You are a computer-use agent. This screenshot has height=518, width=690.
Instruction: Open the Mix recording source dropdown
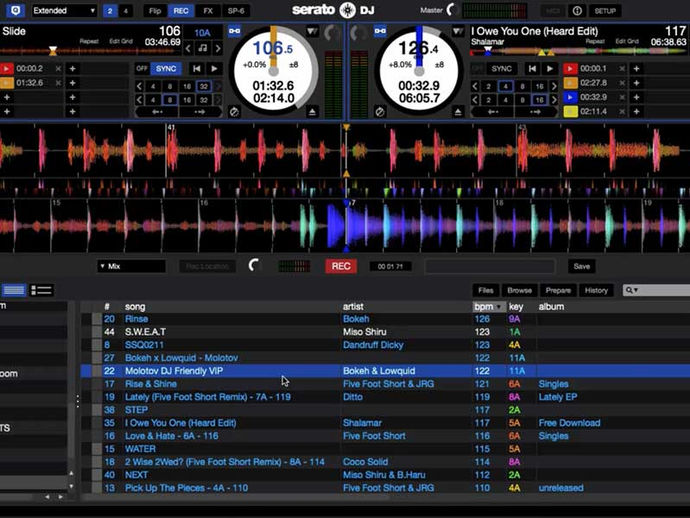[x=132, y=266]
